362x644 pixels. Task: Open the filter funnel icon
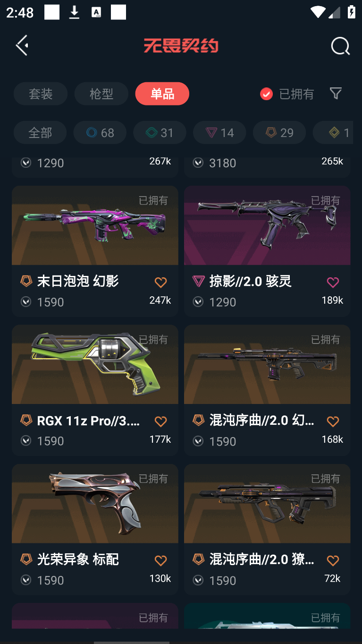pos(336,94)
